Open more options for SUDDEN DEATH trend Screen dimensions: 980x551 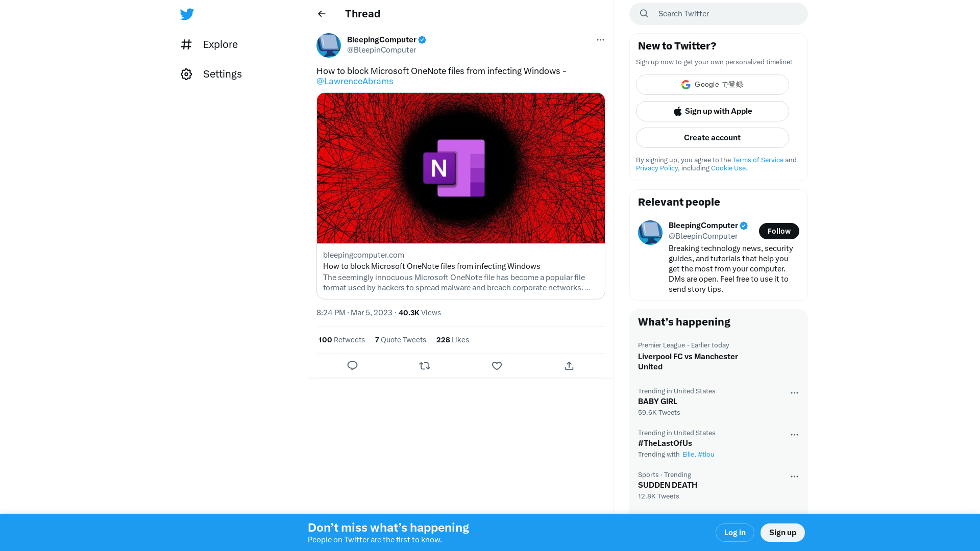[x=794, y=477]
